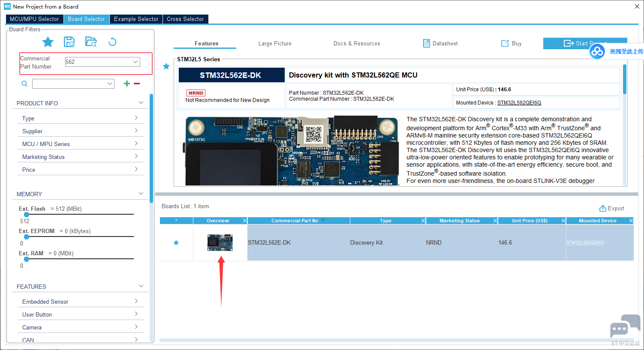644x350 pixels.
Task: Expand the Supplier filter
Action: [136, 131]
